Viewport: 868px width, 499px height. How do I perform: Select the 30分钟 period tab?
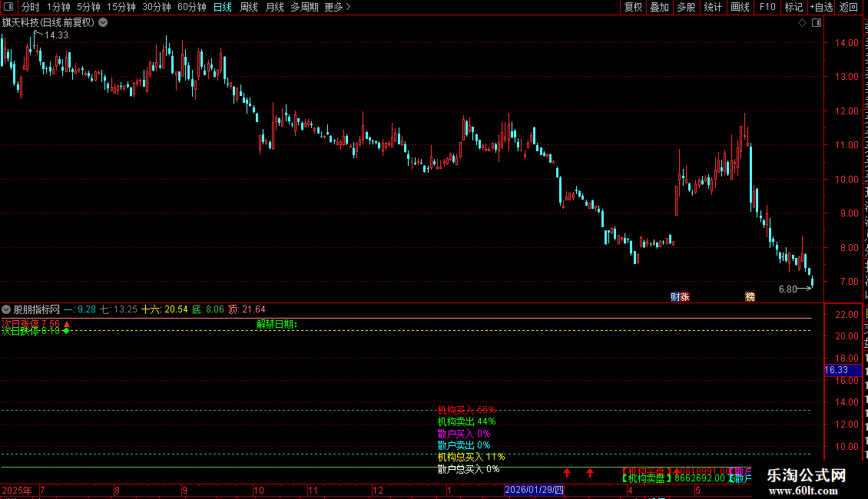pyautogui.click(x=157, y=7)
